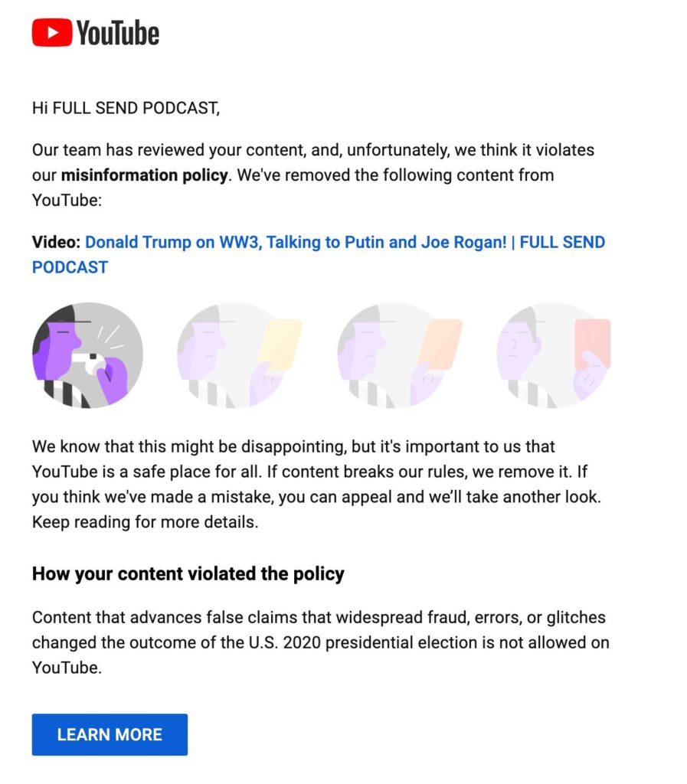Select the faded yellow card strike illustration

239,355
